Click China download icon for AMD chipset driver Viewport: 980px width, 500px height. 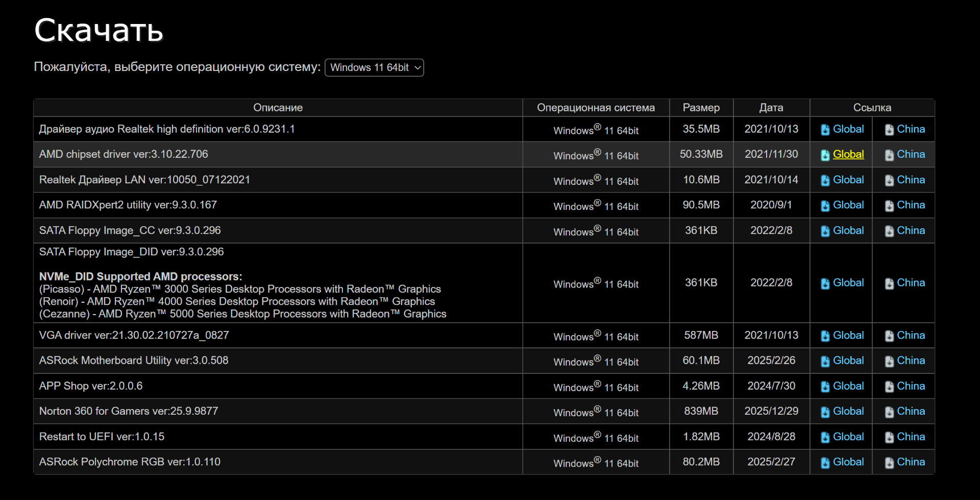click(889, 155)
